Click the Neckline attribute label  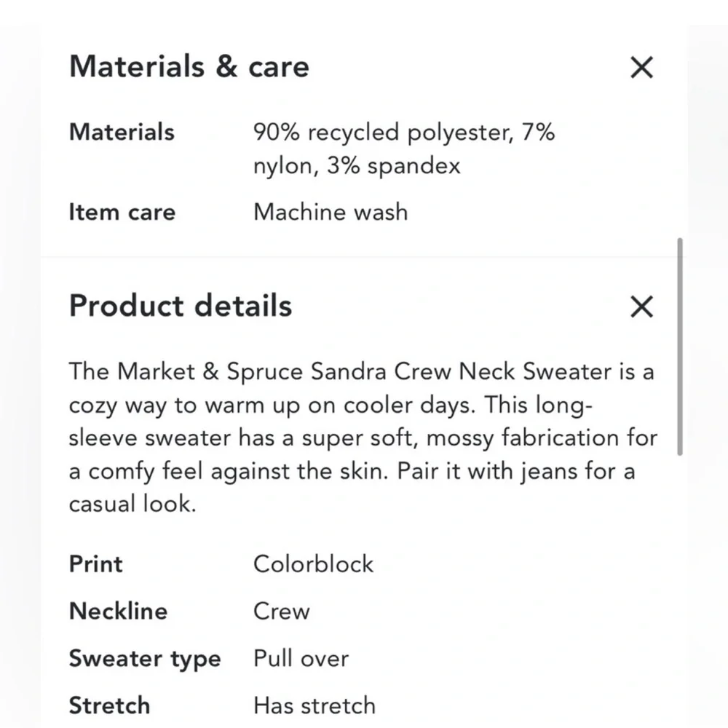118,612
